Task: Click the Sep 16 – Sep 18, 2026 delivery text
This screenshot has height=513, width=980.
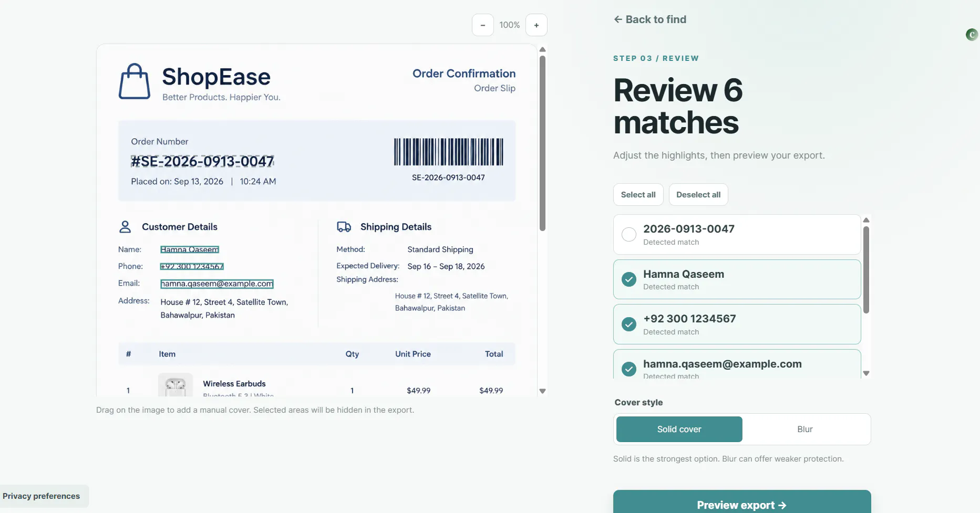Action: tap(446, 266)
